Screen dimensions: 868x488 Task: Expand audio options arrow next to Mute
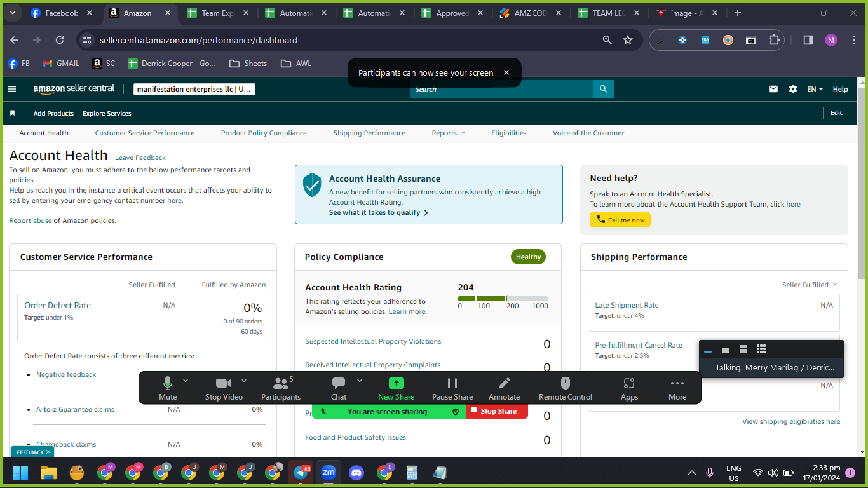tap(186, 381)
